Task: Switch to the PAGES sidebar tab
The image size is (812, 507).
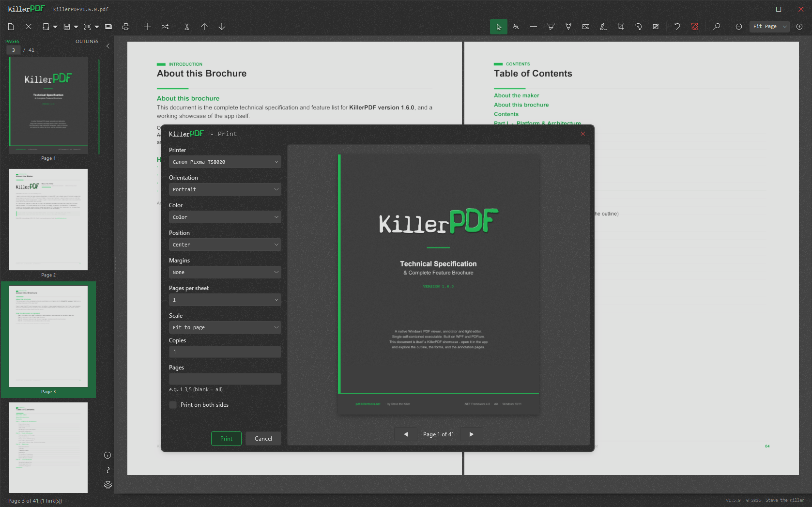Action: (13, 42)
